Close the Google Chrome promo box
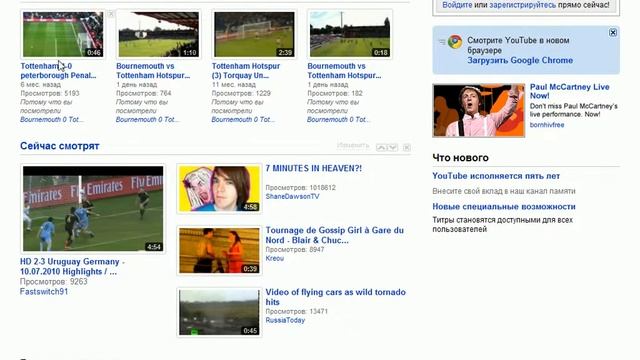The width and height of the screenshot is (640, 360). pos(613,33)
